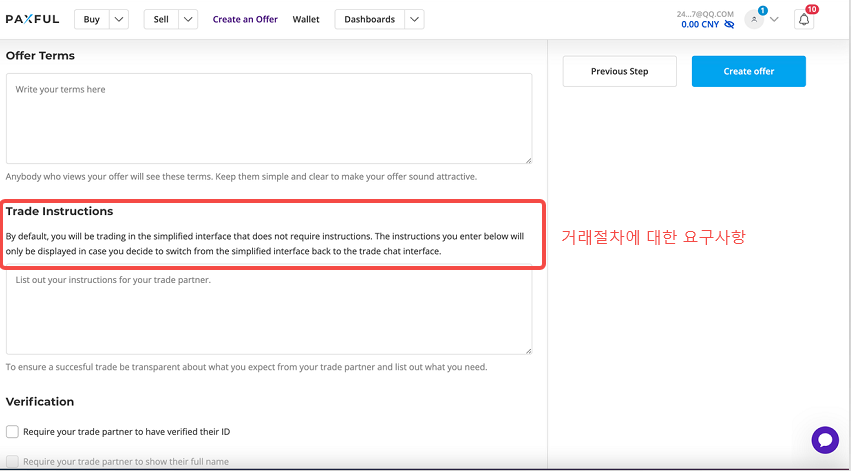
Task: Expand the Sell dropdown arrow
Action: tap(188, 20)
